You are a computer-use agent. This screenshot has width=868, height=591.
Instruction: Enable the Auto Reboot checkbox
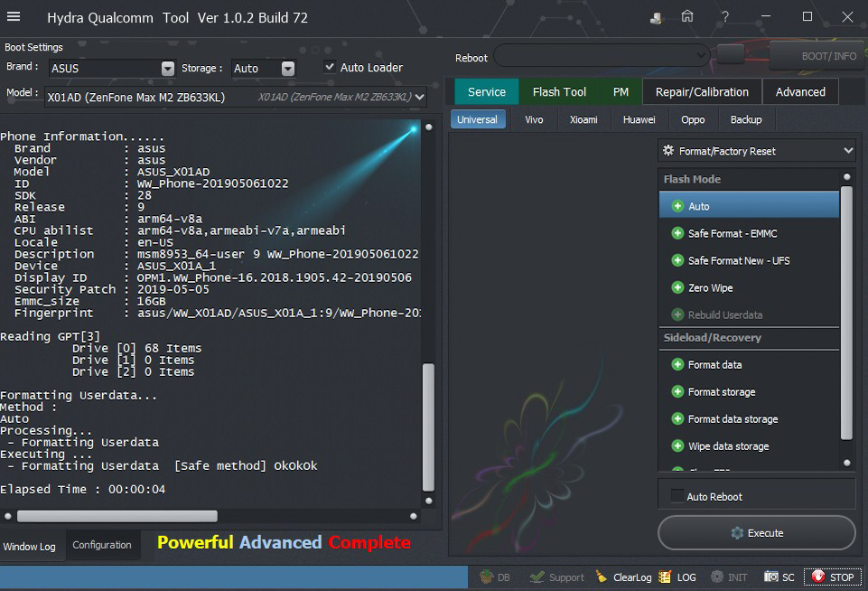[677, 496]
